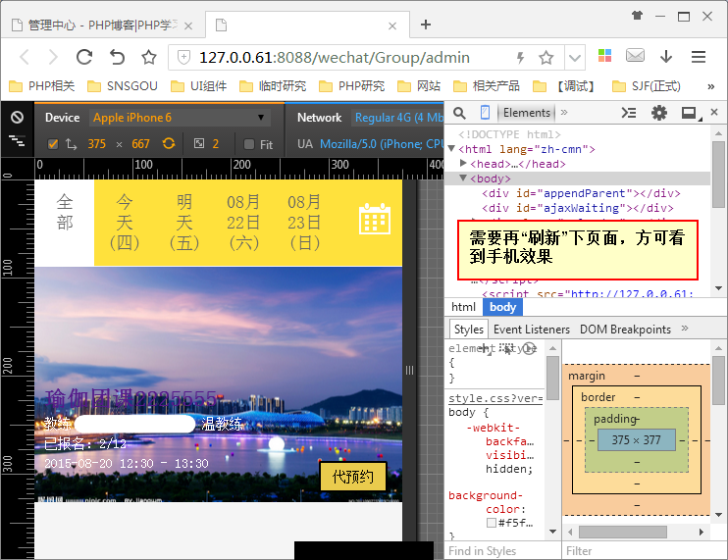Show more DevTools panels chevron
Viewport: 728px width, 560px height.
point(564,112)
